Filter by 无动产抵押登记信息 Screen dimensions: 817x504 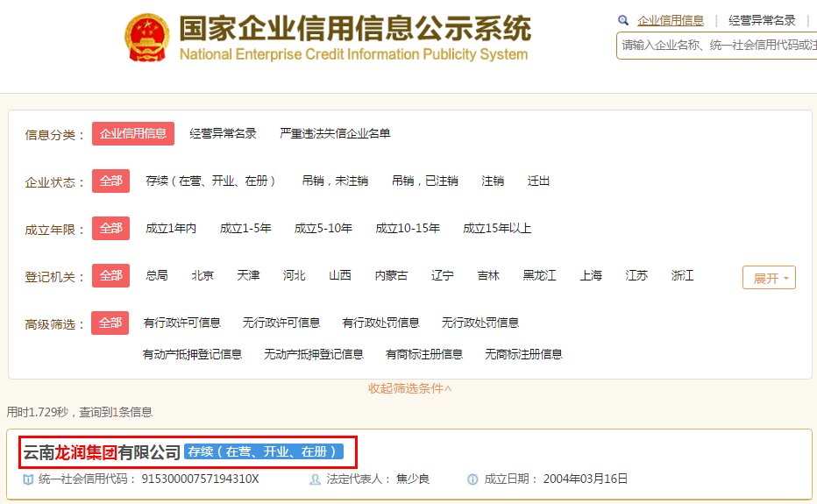click(314, 354)
